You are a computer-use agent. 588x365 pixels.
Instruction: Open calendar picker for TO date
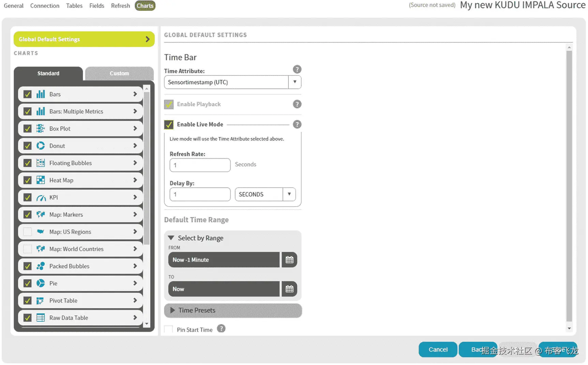289,289
